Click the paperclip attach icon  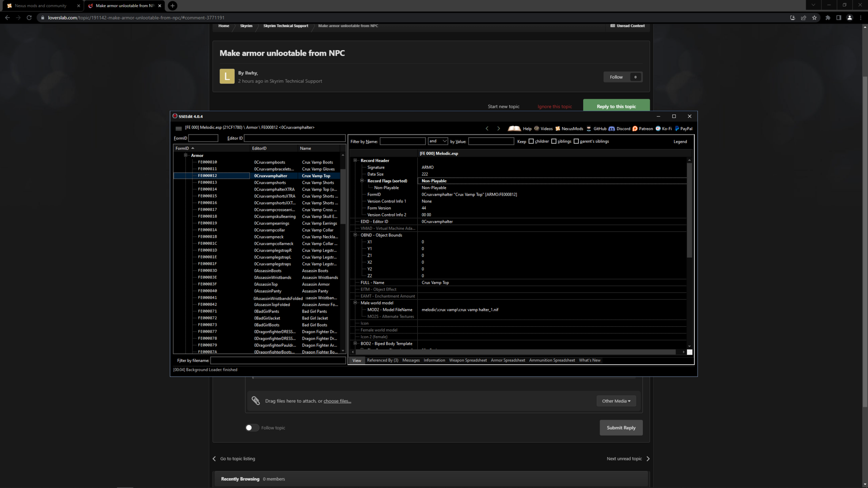255,401
